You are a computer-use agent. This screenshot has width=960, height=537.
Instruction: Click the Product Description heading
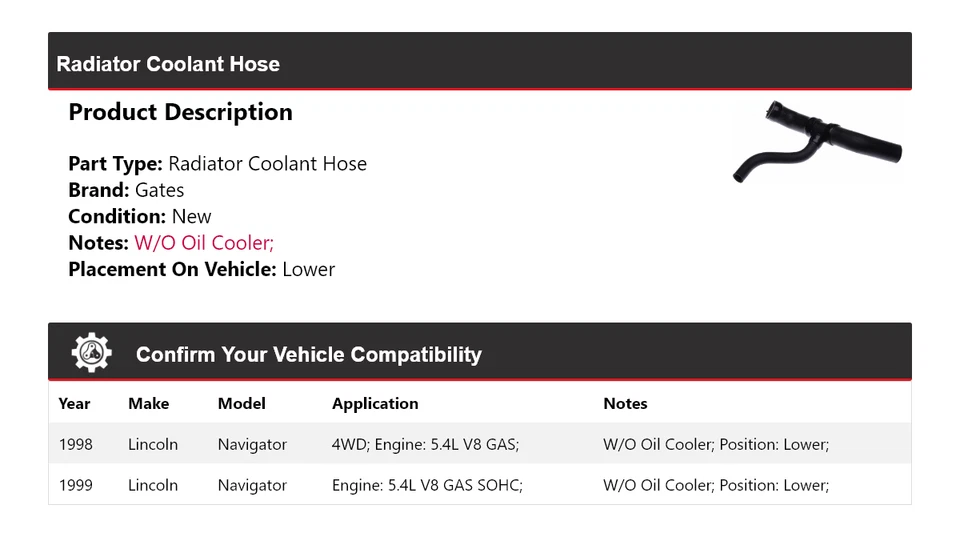180,112
